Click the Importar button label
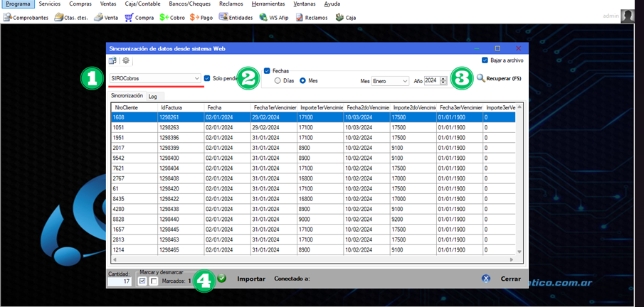Viewport: 644px width, 307px height. click(251, 279)
